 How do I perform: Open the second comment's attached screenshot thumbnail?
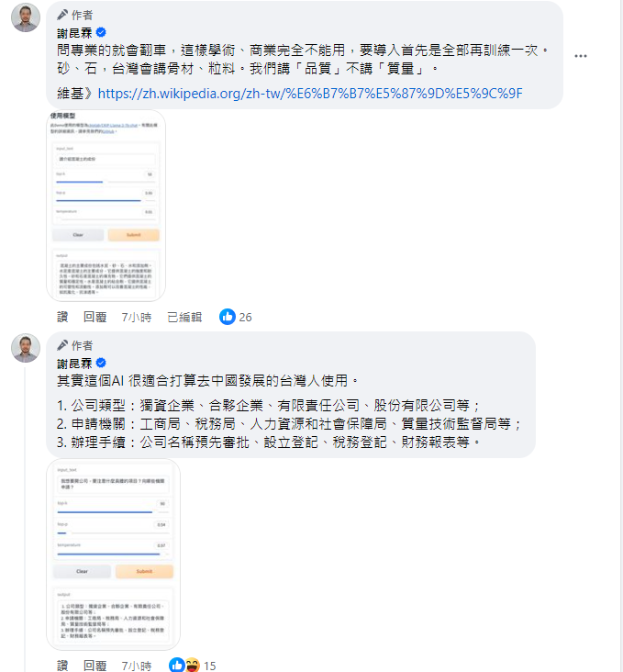click(x=113, y=554)
